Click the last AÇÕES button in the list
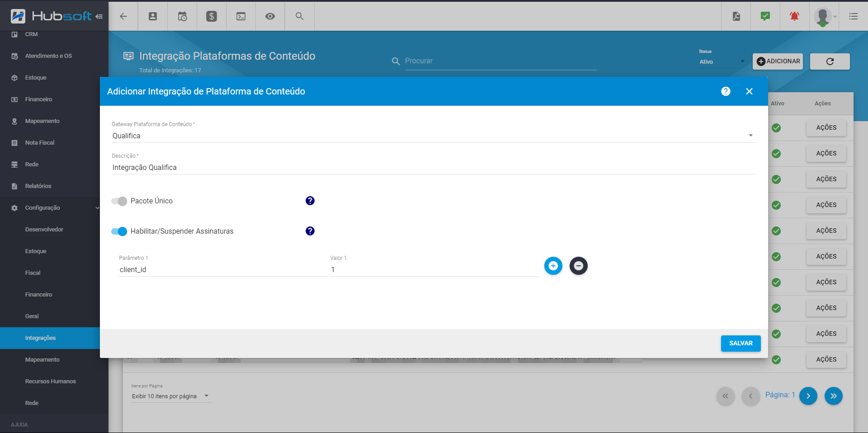The image size is (868, 433). (x=826, y=360)
